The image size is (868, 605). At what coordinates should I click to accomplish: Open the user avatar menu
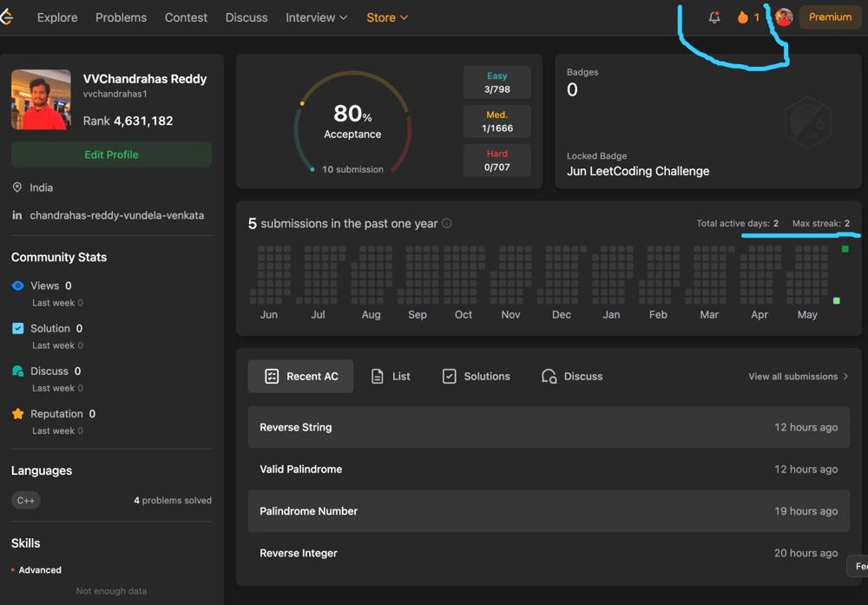(x=784, y=17)
